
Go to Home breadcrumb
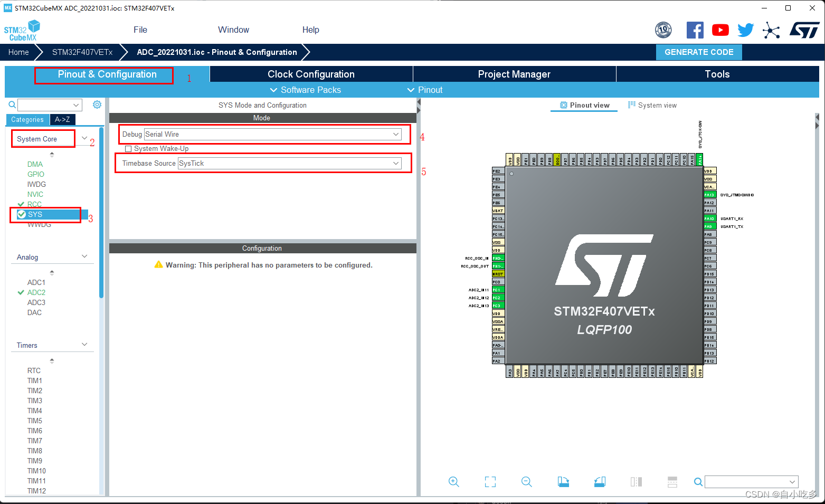tap(18, 52)
